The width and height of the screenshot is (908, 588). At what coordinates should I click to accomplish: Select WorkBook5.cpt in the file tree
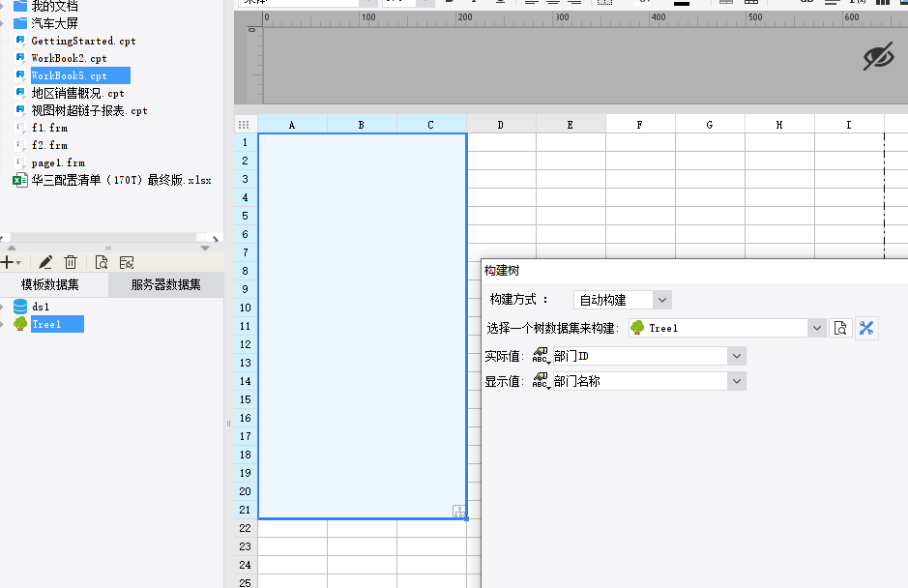pos(69,75)
